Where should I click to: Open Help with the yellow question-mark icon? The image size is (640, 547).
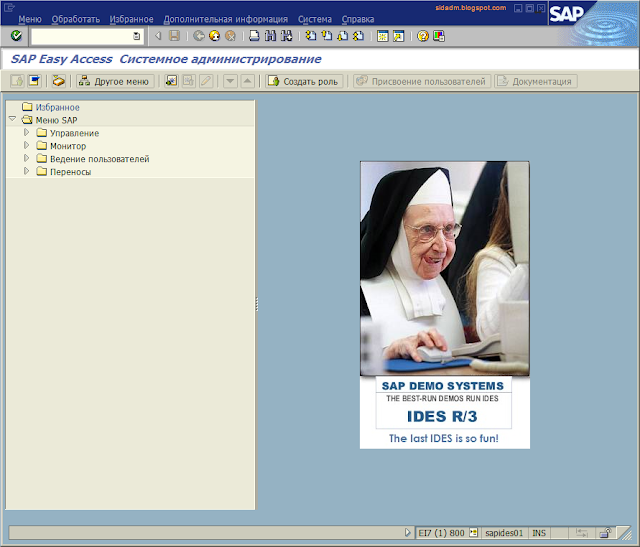(x=422, y=36)
